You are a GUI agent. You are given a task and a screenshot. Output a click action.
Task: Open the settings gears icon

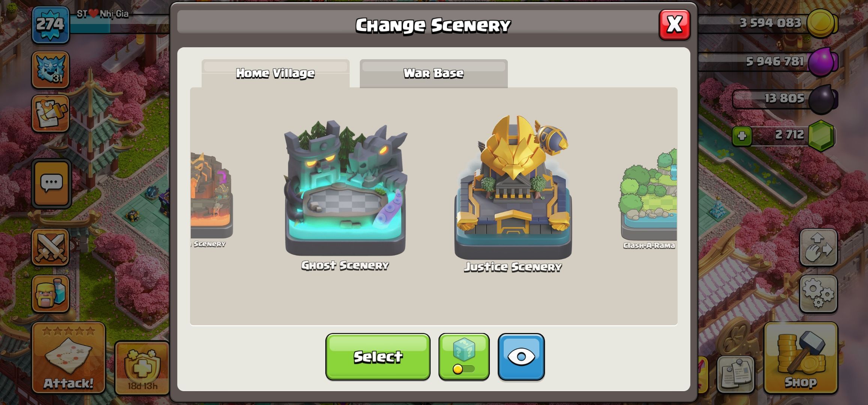819,294
